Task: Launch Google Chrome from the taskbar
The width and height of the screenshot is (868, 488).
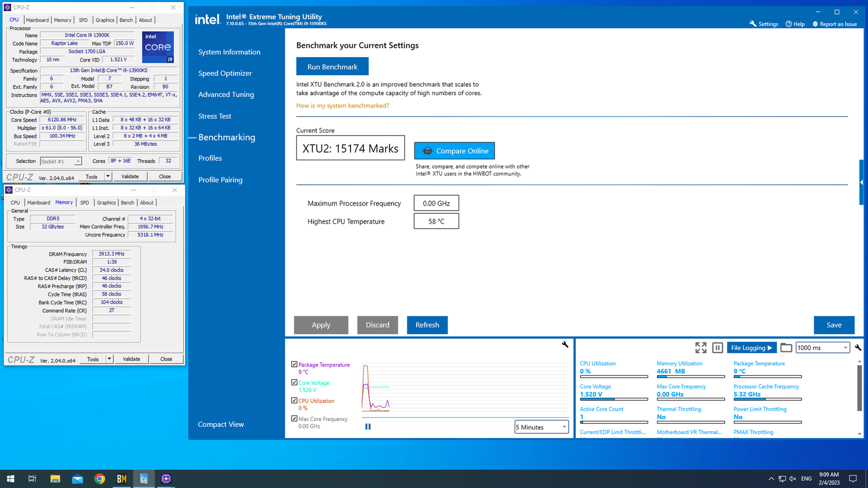Action: tap(99, 479)
